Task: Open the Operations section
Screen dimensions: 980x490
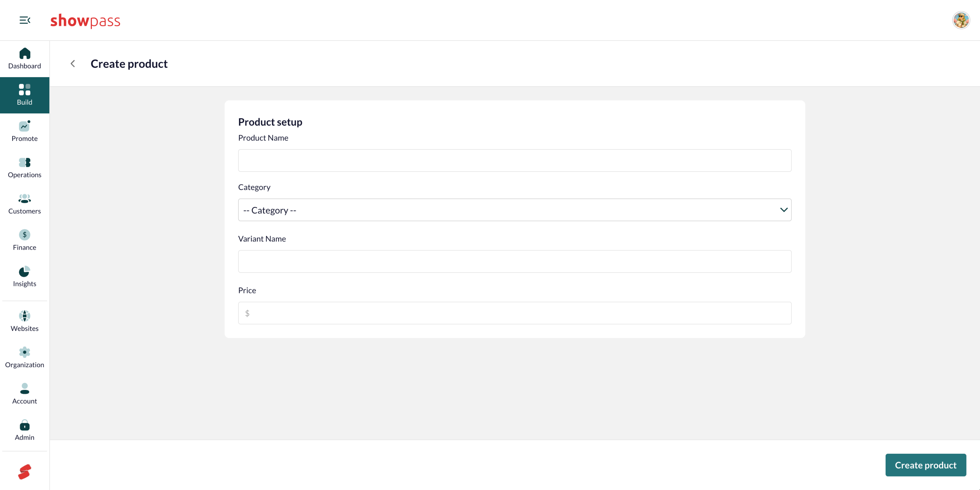Action: click(x=25, y=168)
